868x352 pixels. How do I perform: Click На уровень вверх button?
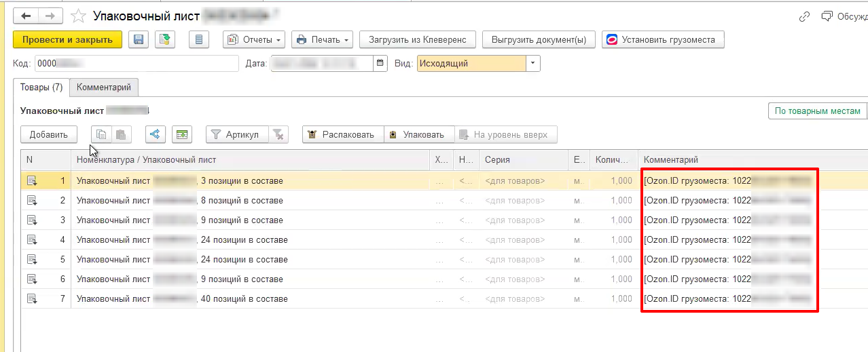point(505,134)
